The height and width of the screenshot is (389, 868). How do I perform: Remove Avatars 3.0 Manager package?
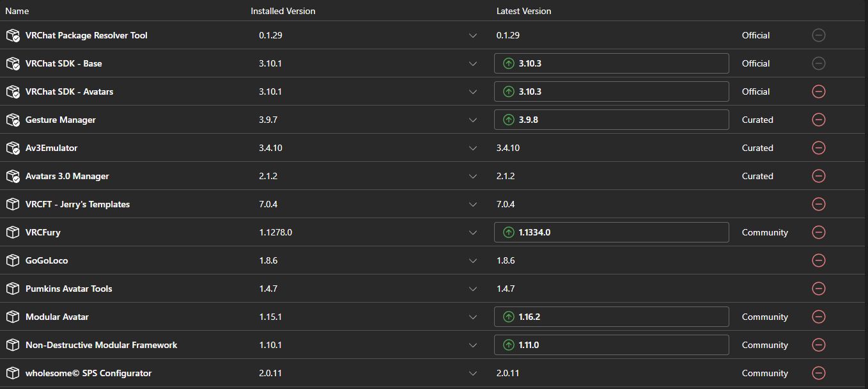pos(818,176)
